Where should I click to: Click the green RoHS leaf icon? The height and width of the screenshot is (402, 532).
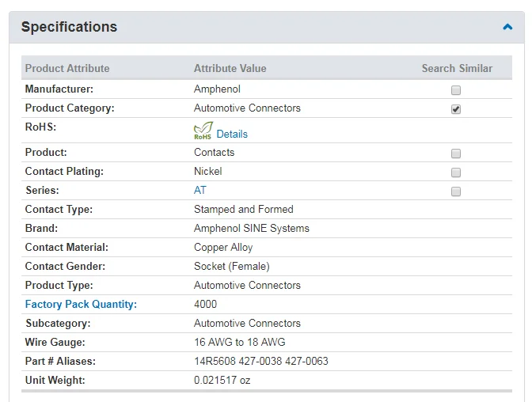pyautogui.click(x=203, y=131)
